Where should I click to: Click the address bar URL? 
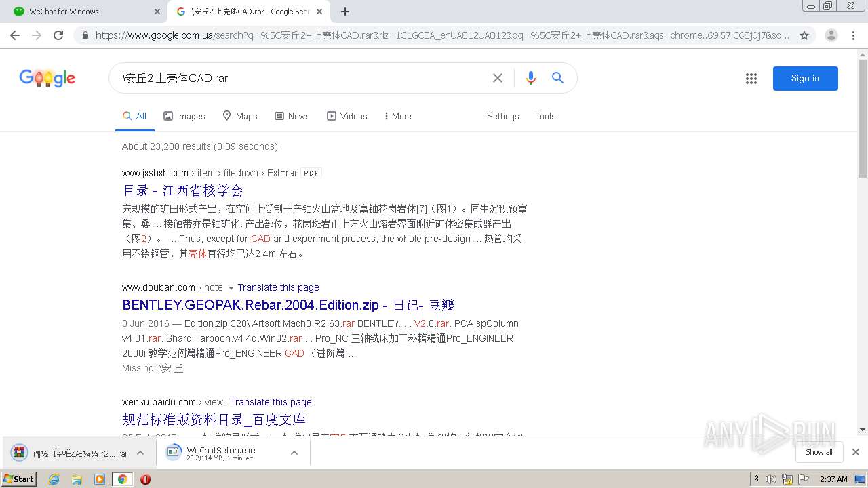coord(442,35)
